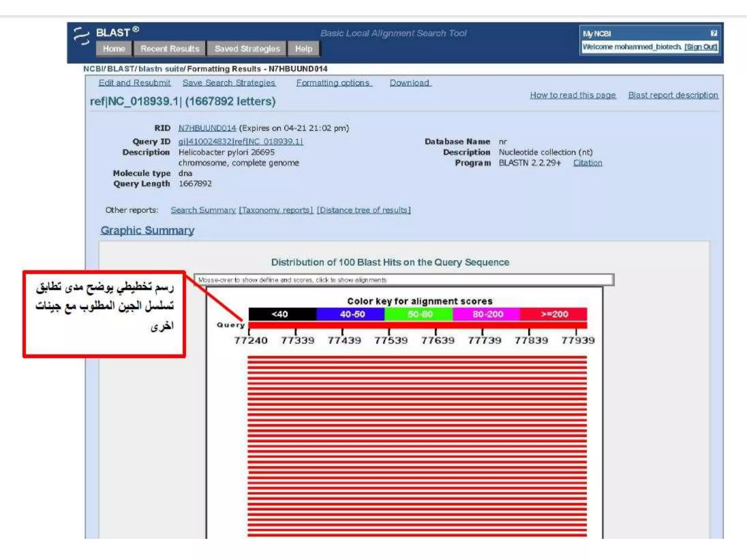Click the My NCBI header text

597,34
